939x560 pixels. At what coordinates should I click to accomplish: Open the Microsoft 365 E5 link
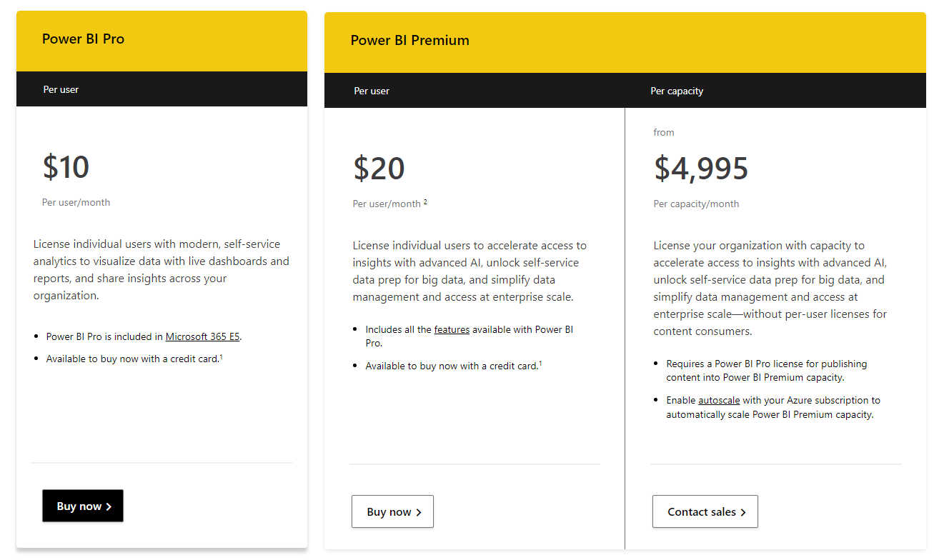[202, 336]
